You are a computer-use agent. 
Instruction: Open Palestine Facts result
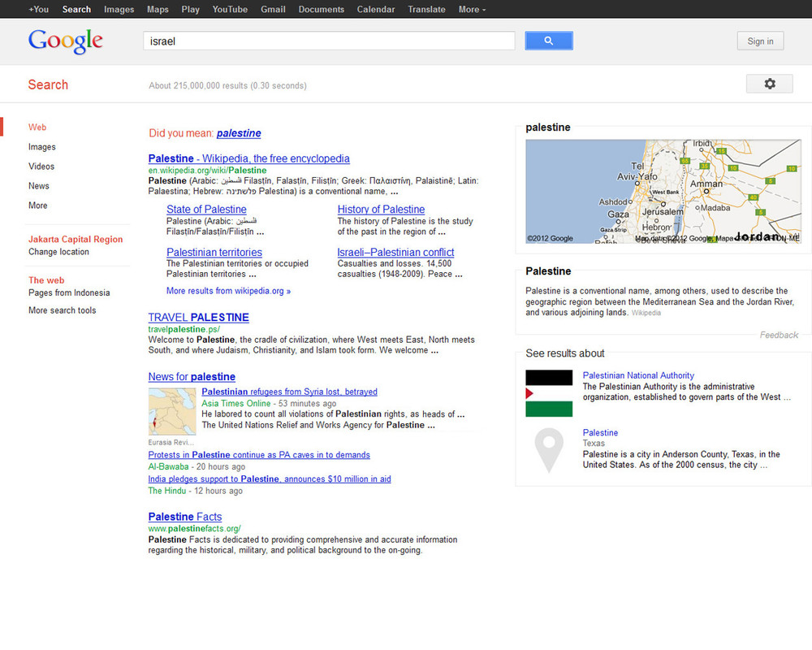[x=185, y=517]
